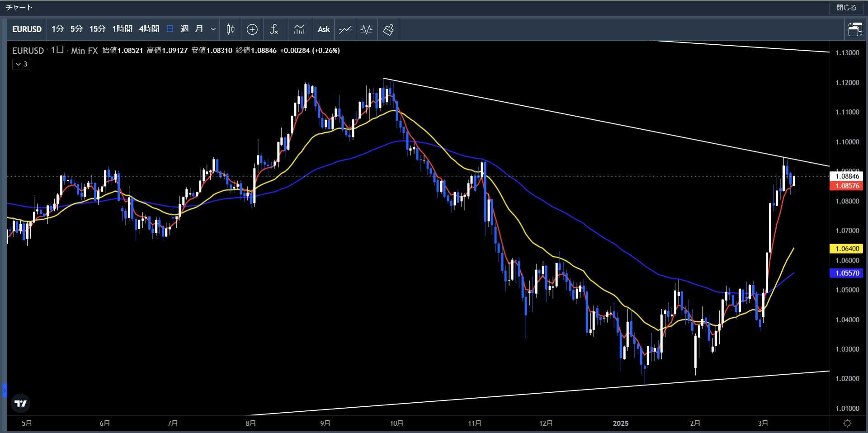The width and height of the screenshot is (868, 433).
Task: Click the 終値1.08846 close value
Action: pyautogui.click(x=256, y=51)
